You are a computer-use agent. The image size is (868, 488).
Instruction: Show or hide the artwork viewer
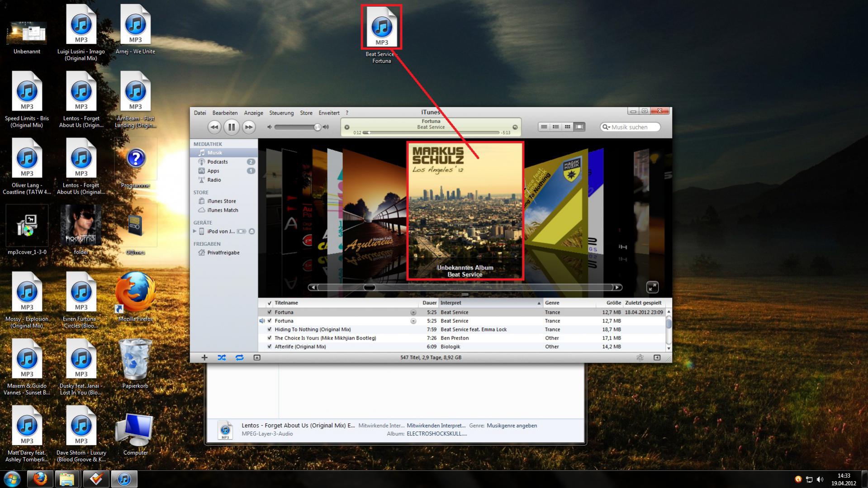pyautogui.click(x=257, y=357)
